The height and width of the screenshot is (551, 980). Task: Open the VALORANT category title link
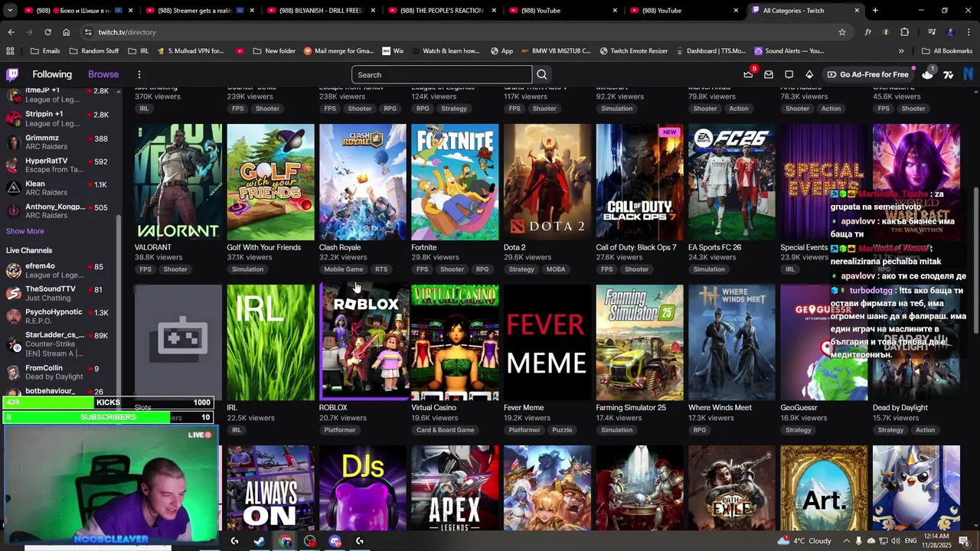(x=153, y=247)
